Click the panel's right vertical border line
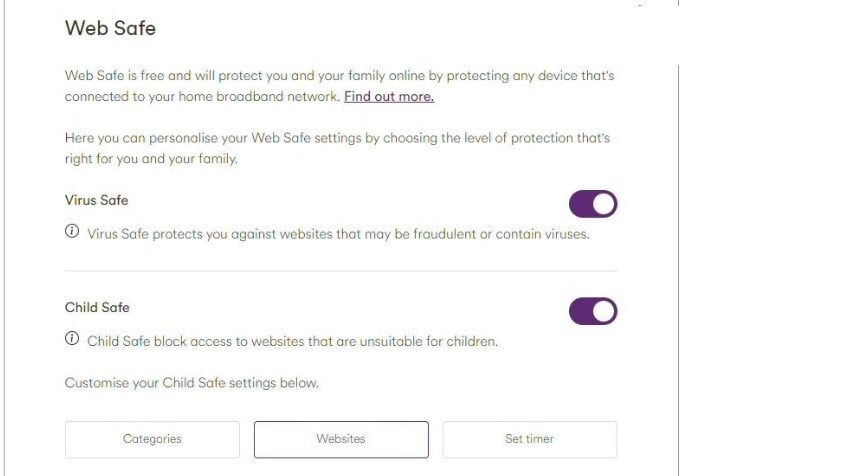The width and height of the screenshot is (859, 476). coord(678,270)
